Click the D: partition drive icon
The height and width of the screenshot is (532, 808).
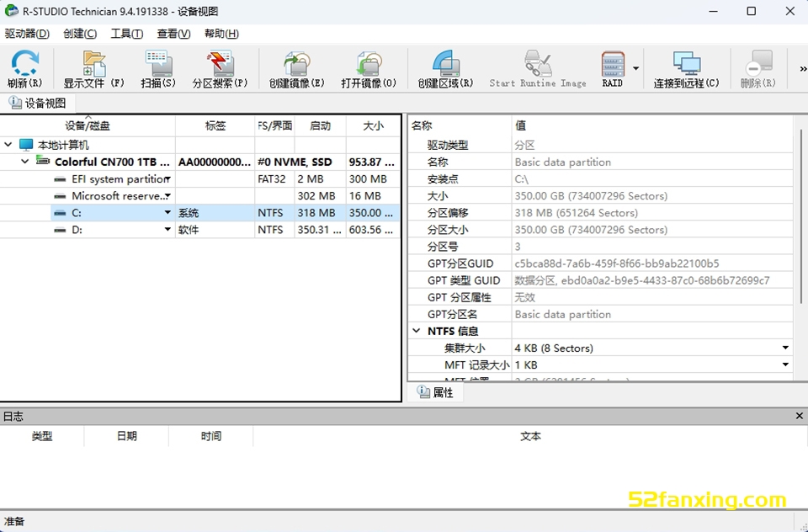coord(61,230)
